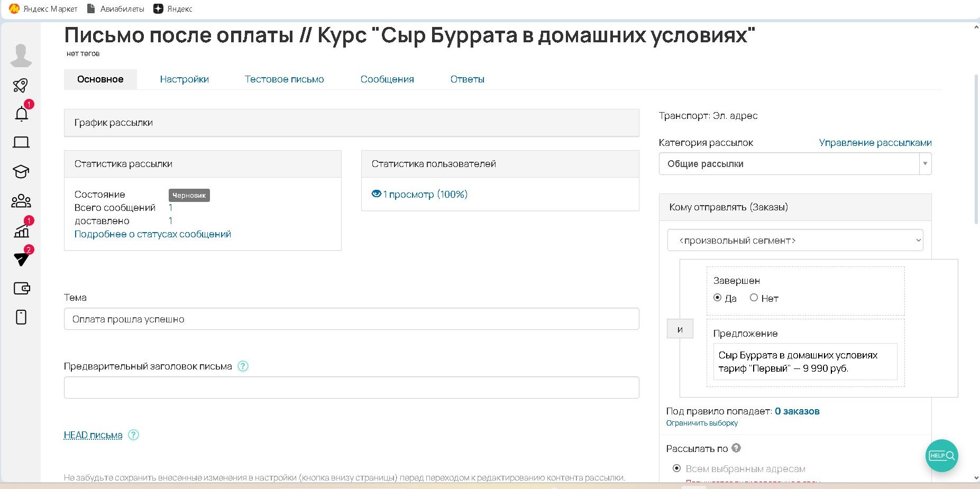Screen dimensions: 980x489
Task: Switch to the Настройки tab
Action: tap(184, 79)
